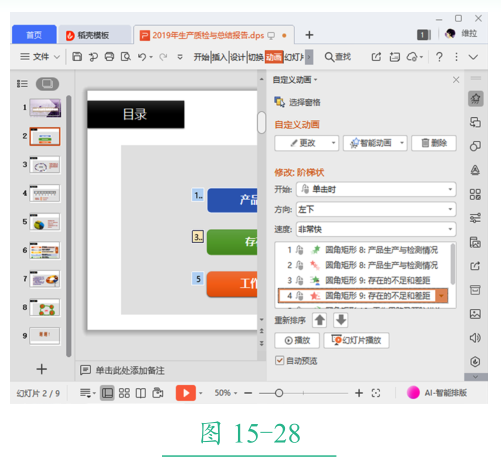Expand the 更改 button dropdown arrow
Viewport: 501px width, 463px height.
point(333,143)
